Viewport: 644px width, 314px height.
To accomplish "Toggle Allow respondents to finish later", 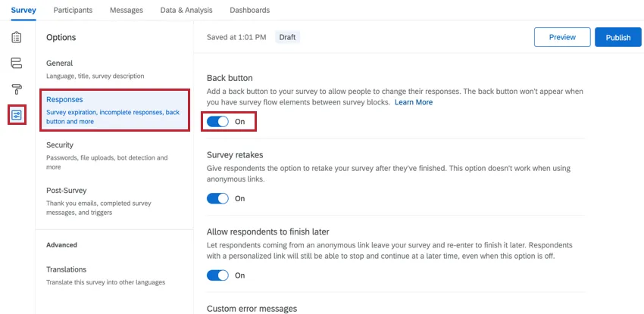I will pos(218,275).
